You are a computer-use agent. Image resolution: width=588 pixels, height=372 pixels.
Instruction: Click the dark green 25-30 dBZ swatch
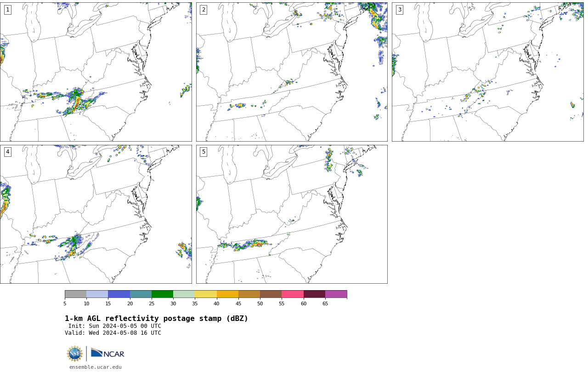(162, 294)
